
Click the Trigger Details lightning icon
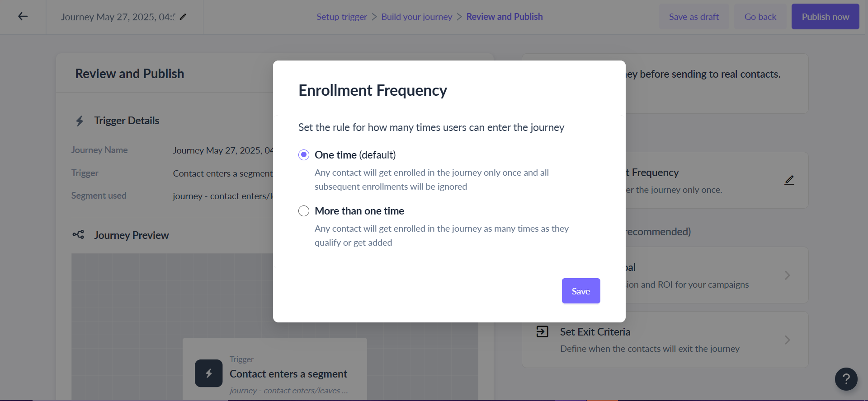coord(80,121)
